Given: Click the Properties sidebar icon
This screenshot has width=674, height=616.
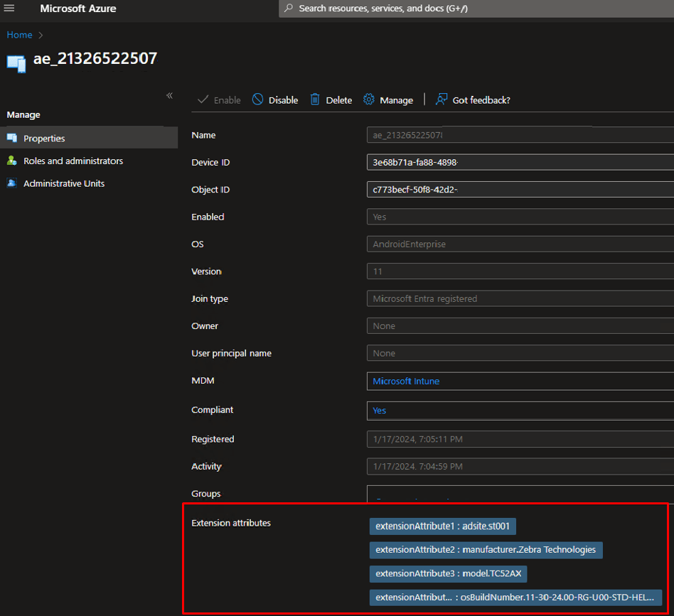Looking at the screenshot, I should pyautogui.click(x=12, y=139).
